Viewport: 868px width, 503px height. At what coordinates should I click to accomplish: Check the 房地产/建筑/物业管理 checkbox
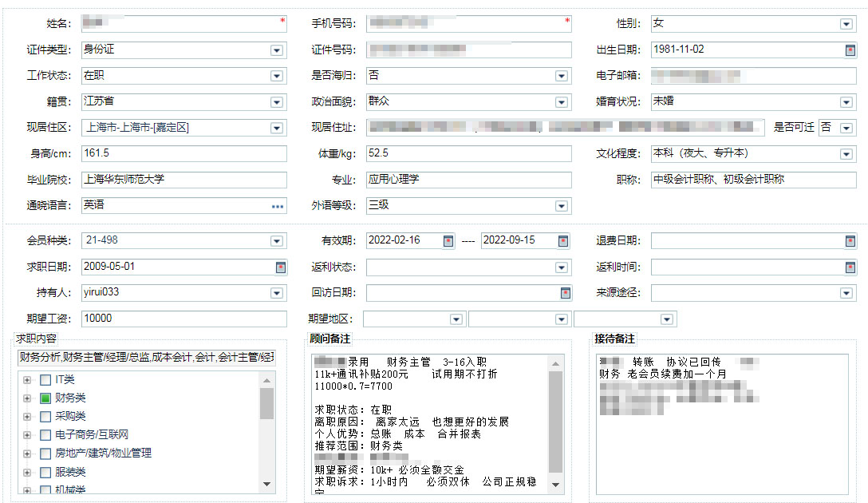46,453
